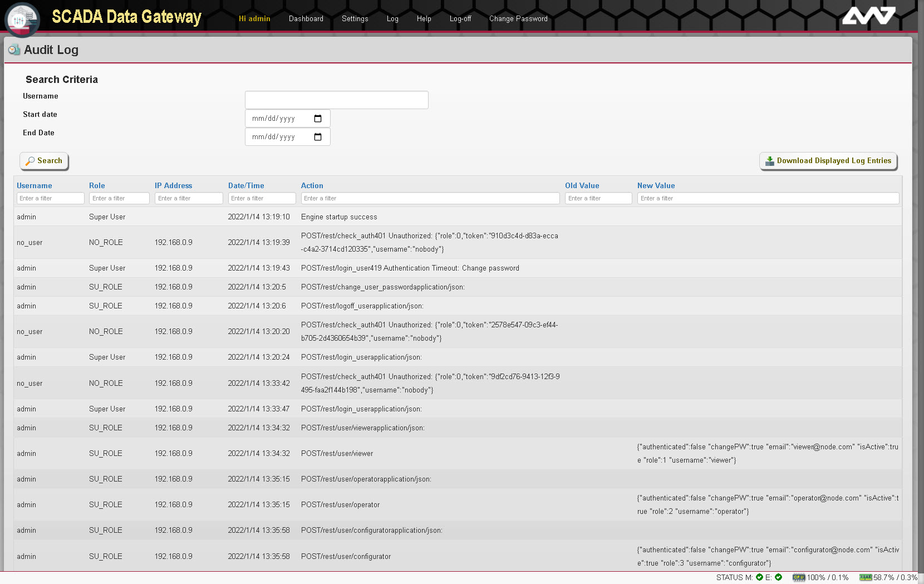Click the Audit Log clock icon
The image size is (924, 584).
pyautogui.click(x=14, y=50)
